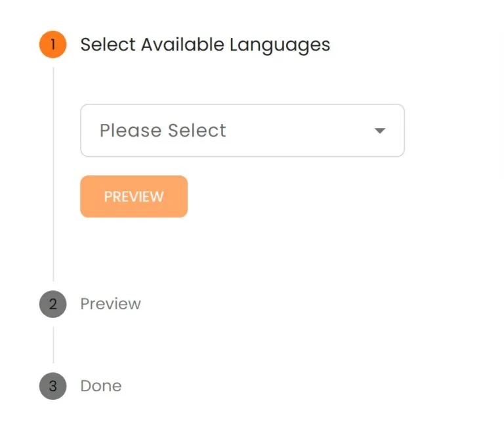Click the orange PREVIEW button
This screenshot has width=504, height=434.
click(x=134, y=196)
